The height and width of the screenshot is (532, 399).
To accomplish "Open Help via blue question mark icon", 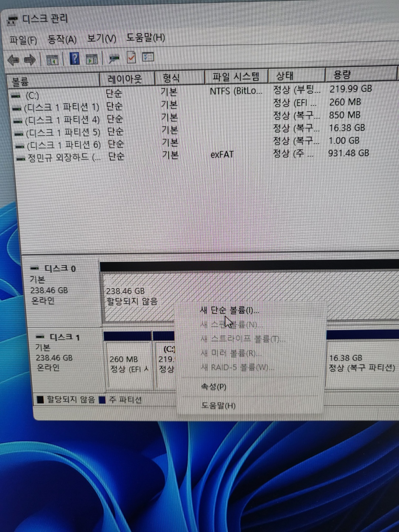I will click(x=75, y=58).
